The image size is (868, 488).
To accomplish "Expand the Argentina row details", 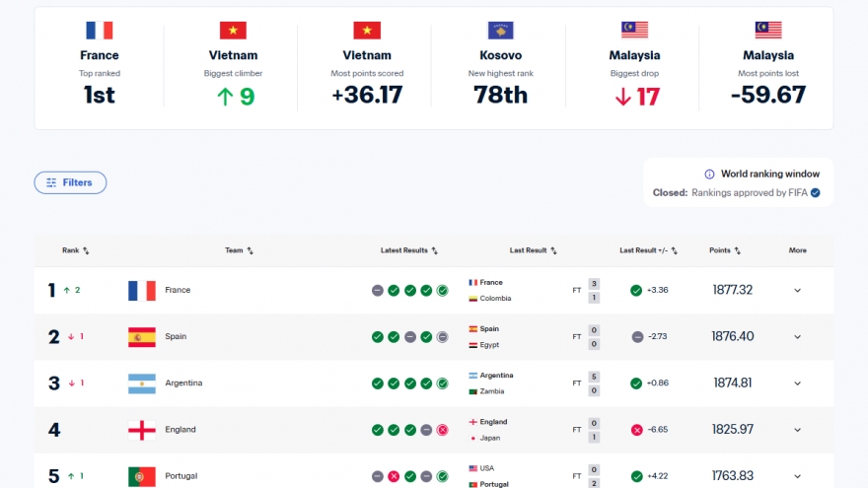I will (797, 383).
